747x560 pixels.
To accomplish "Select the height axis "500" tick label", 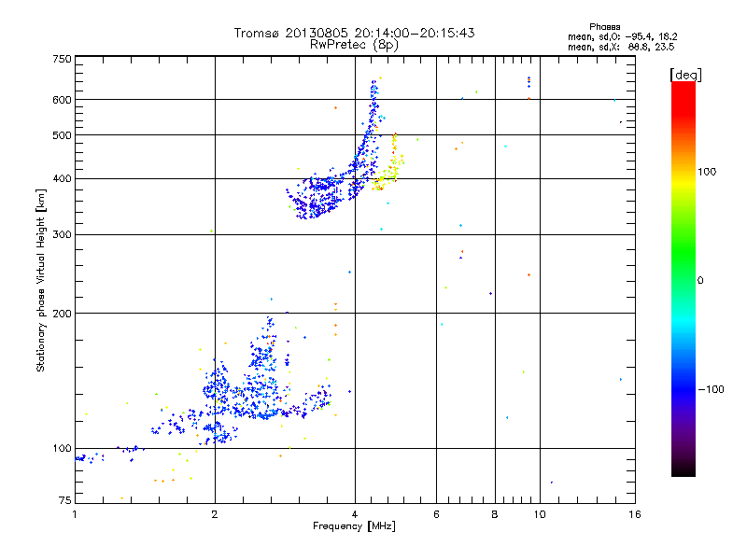I will pos(62,135).
